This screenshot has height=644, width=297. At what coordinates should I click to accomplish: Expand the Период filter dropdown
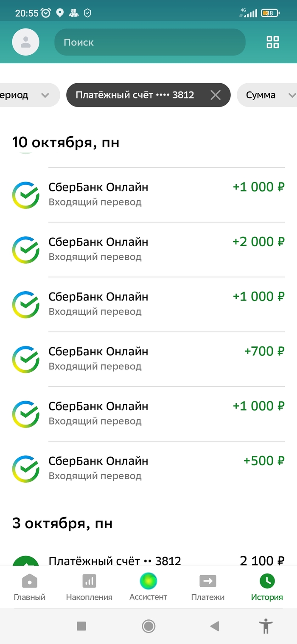25,95
